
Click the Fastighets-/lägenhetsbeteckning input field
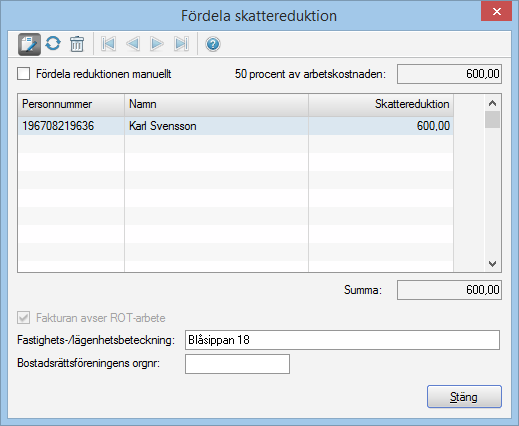tap(342, 340)
